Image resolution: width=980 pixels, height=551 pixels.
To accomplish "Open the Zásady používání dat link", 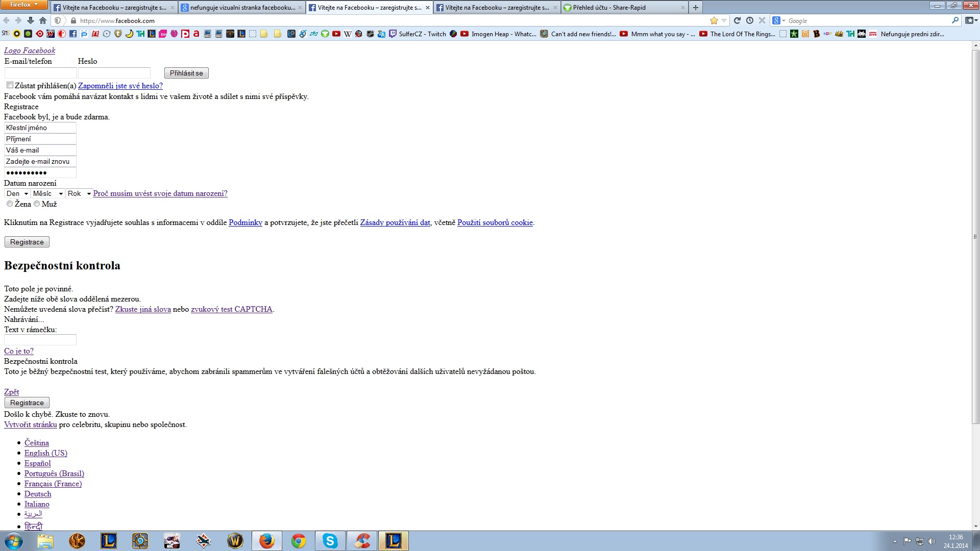I will [395, 222].
